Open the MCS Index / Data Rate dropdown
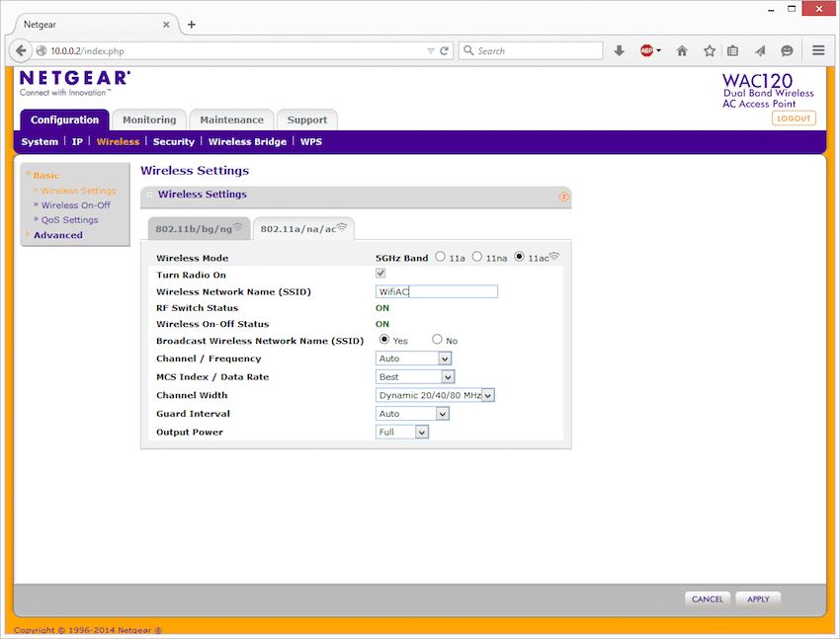The image size is (840, 639). 415,376
